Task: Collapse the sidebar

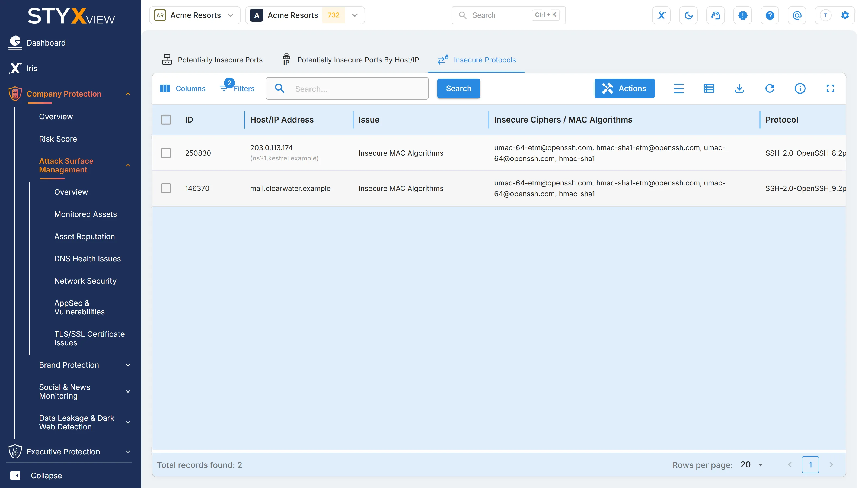Action: click(36, 476)
